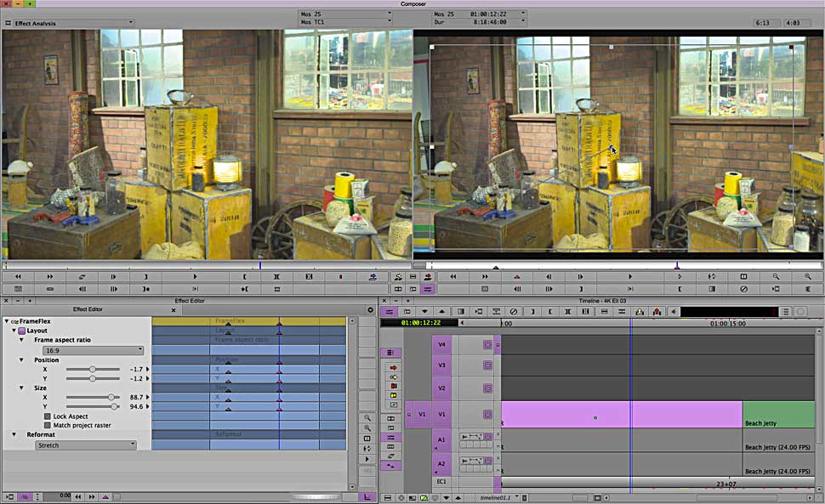Collapse the Position parameter group
Viewport: 825px width, 504px height.
tap(22, 360)
